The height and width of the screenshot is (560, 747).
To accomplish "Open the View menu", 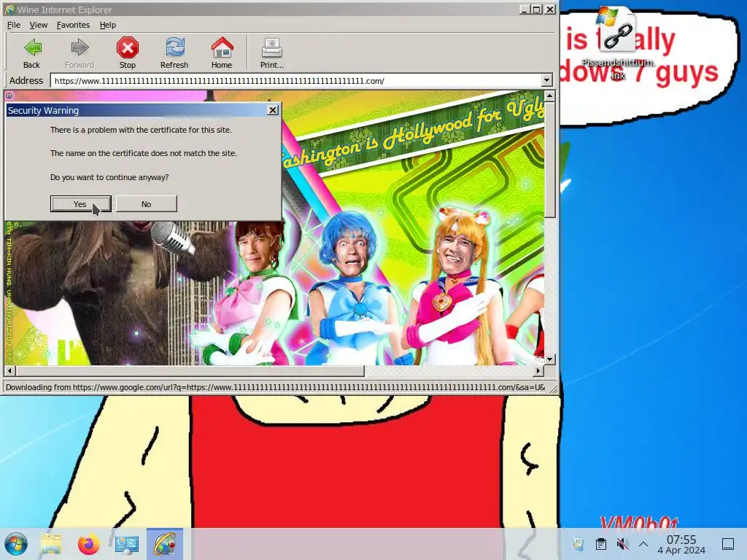I will click(x=38, y=25).
